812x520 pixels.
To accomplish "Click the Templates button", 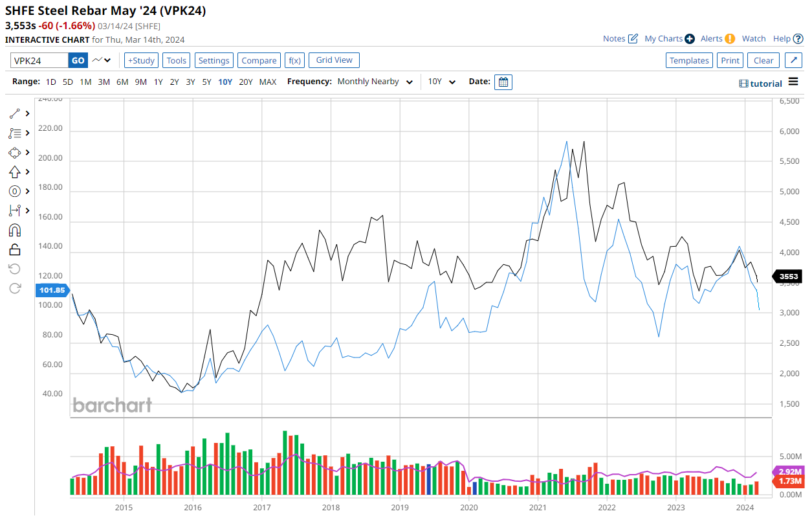I will click(689, 60).
